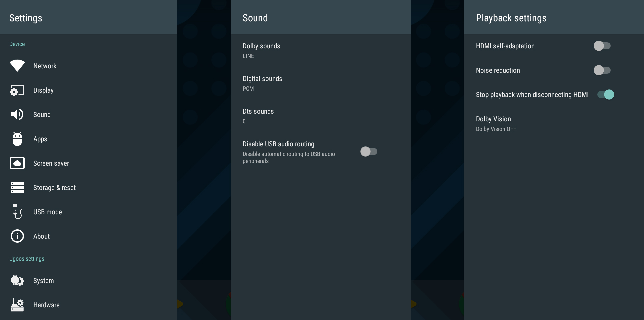Click the 'LINE' value under Dolby sounds
This screenshot has height=320, width=644.
pos(248,56)
